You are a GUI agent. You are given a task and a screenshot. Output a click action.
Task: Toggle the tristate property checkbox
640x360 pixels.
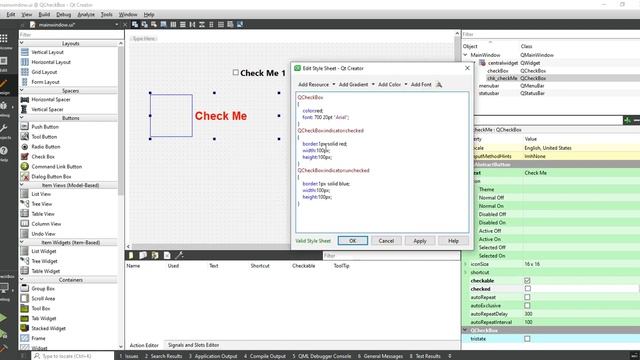pos(527,339)
